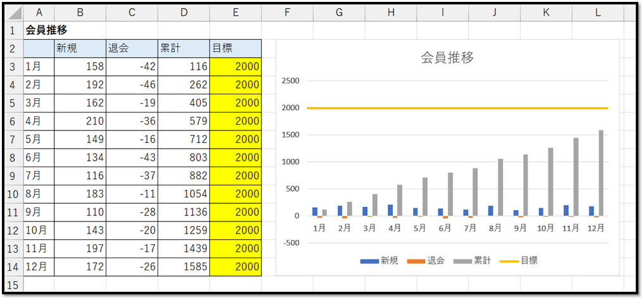Select the 退会 cell showing -46

click(x=132, y=84)
